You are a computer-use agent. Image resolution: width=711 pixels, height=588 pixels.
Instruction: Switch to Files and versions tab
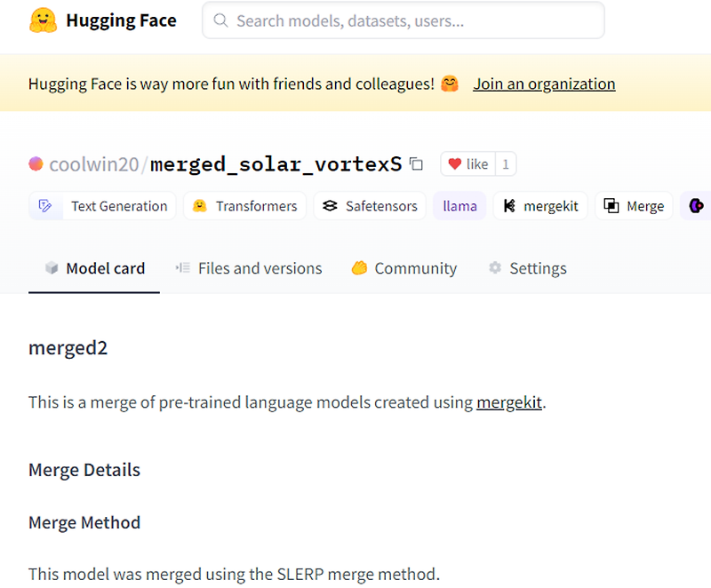(249, 268)
